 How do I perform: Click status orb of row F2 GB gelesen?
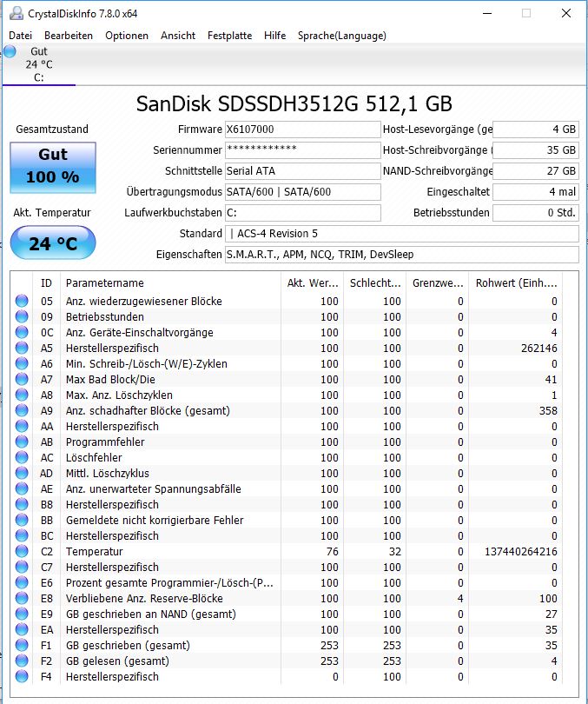22,661
